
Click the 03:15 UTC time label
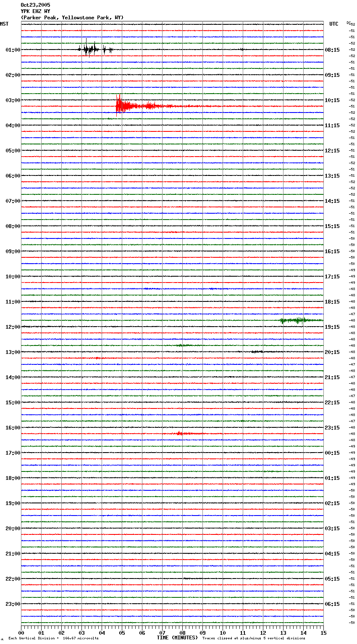point(332,529)
